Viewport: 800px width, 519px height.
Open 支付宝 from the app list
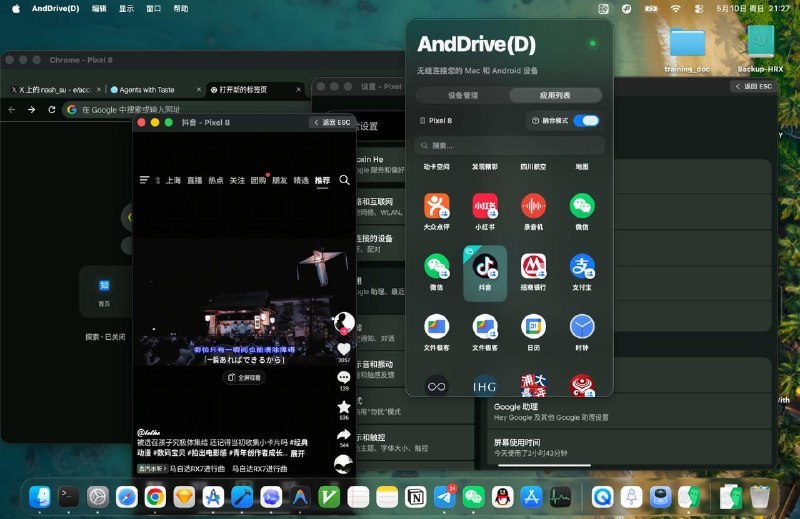pos(582,266)
